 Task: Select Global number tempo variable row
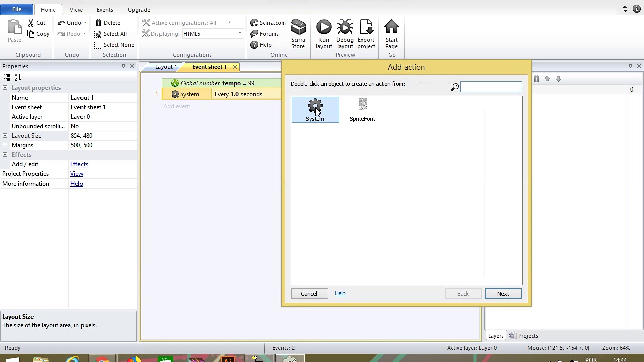tap(221, 83)
